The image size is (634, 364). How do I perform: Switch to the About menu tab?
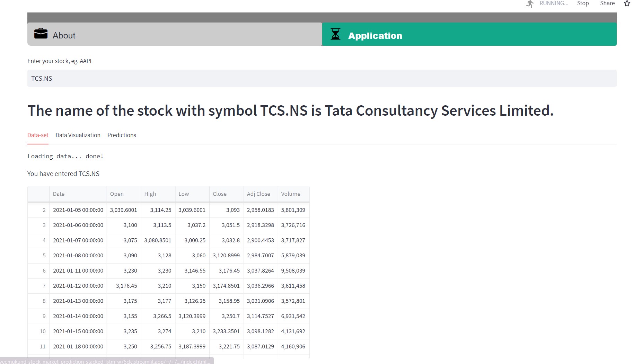(x=175, y=34)
